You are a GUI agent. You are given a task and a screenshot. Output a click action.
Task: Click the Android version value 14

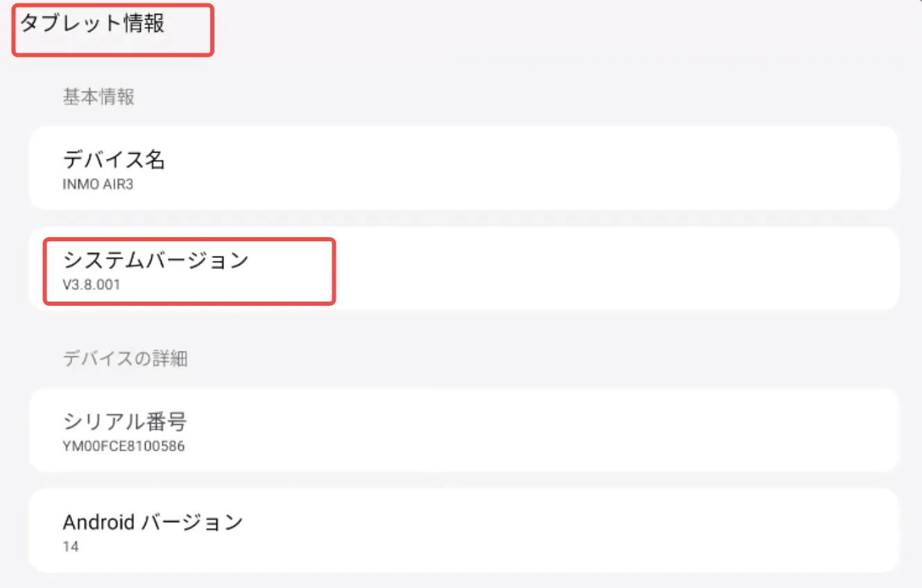tap(70, 547)
